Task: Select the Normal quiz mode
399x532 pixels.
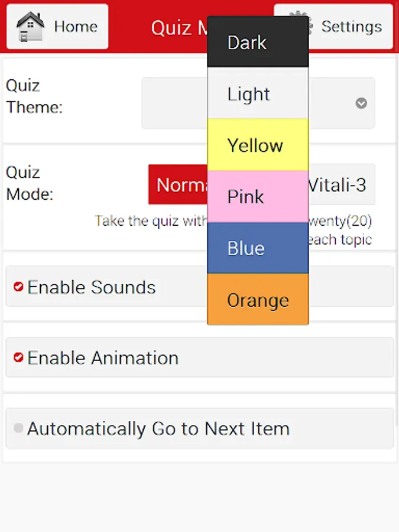Action: 178,185
